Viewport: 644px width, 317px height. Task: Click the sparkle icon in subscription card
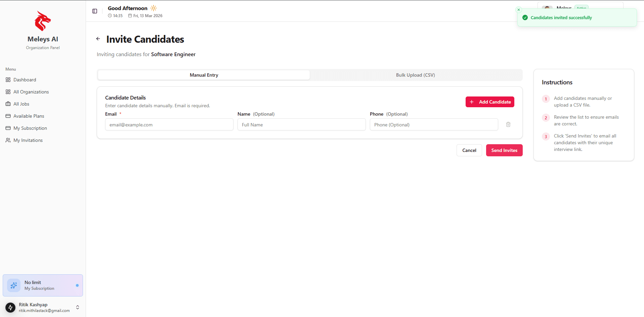pyautogui.click(x=14, y=285)
